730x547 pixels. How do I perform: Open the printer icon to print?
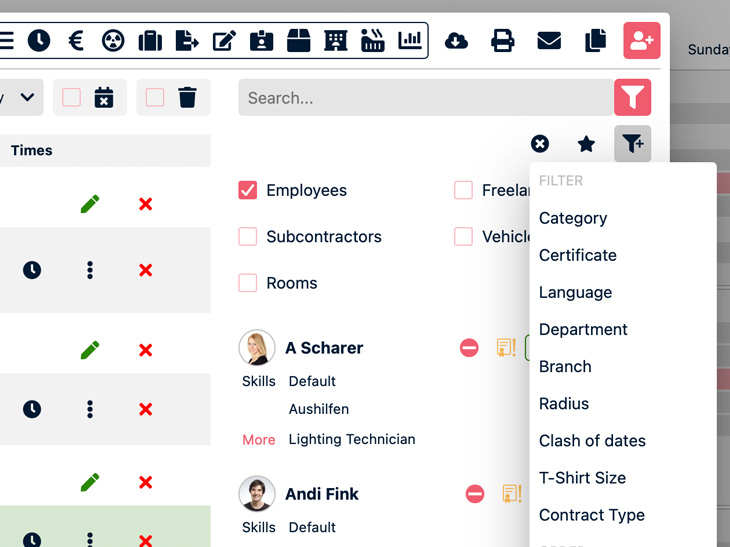[x=502, y=41]
